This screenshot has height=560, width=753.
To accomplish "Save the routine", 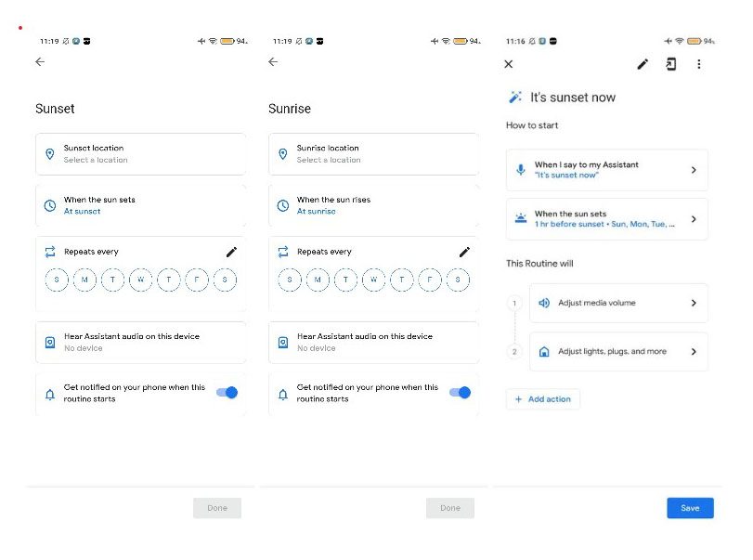I will (690, 508).
